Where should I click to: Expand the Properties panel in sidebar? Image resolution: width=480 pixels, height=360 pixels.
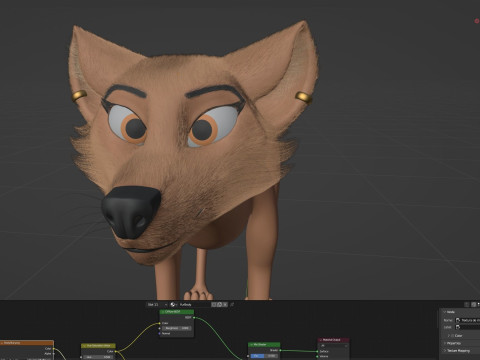tap(444, 343)
